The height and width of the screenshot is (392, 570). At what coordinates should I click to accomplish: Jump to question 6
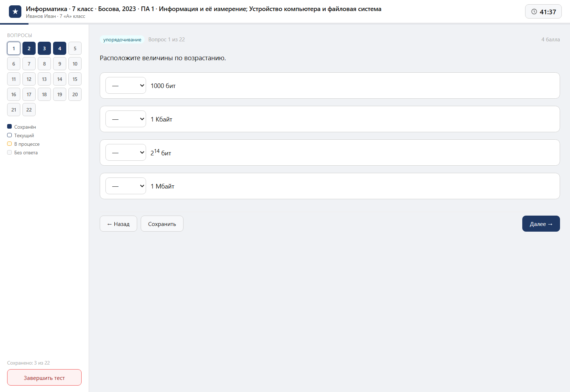click(14, 64)
